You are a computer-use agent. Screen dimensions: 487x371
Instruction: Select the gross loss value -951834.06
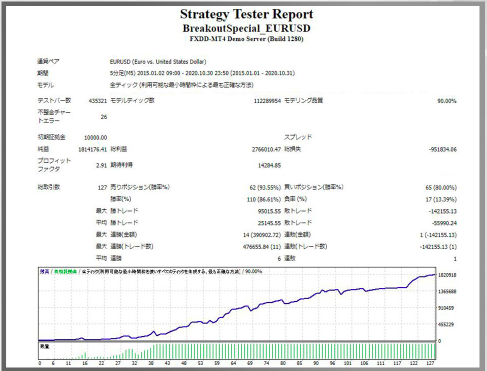point(443,149)
